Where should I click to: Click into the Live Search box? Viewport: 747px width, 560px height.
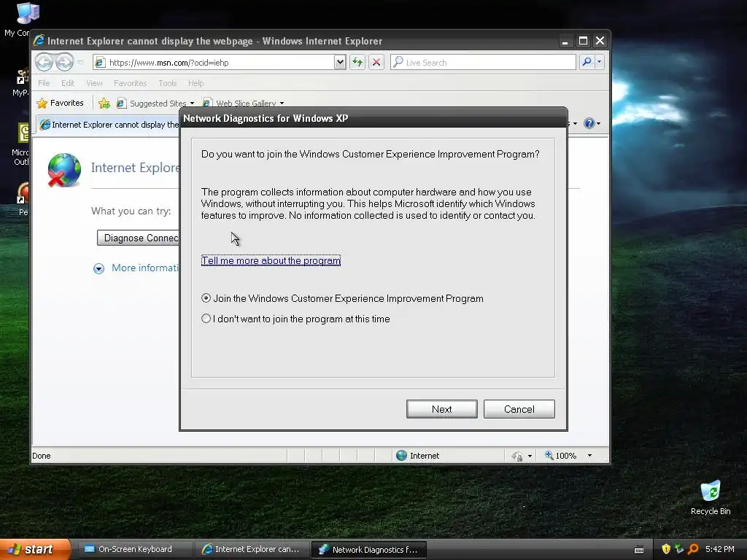pyautogui.click(x=483, y=63)
